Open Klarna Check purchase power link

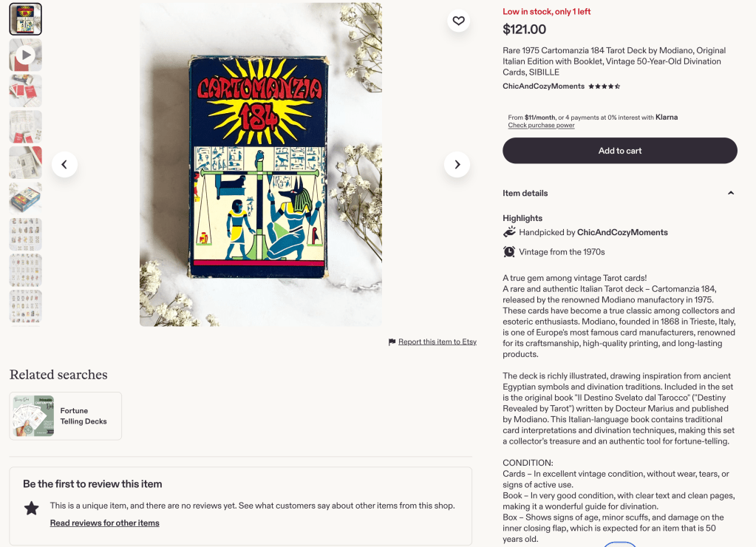point(541,126)
